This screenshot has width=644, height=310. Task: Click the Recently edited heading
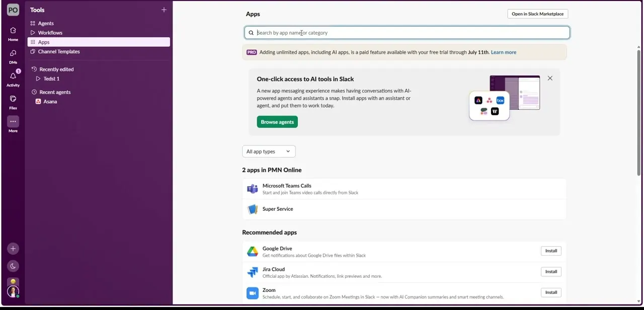[56, 69]
